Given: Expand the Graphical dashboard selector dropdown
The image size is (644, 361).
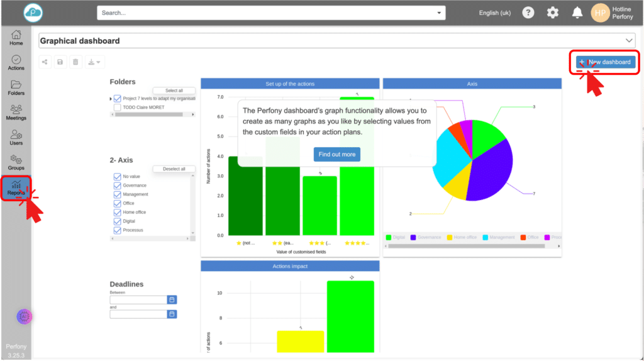Looking at the screenshot, I should click(630, 41).
